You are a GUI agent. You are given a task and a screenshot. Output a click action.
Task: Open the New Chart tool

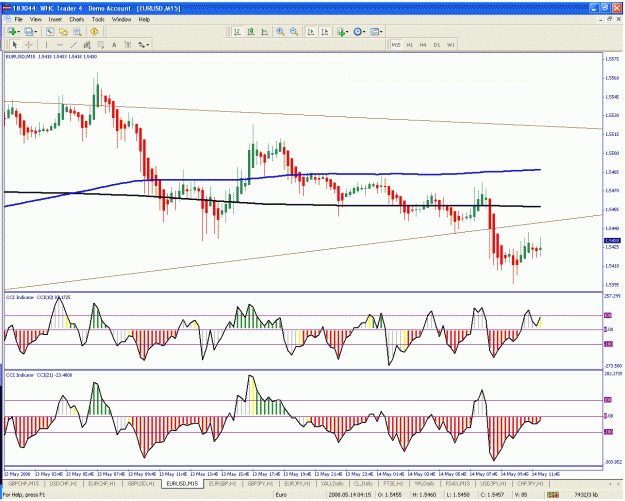[x=12, y=31]
